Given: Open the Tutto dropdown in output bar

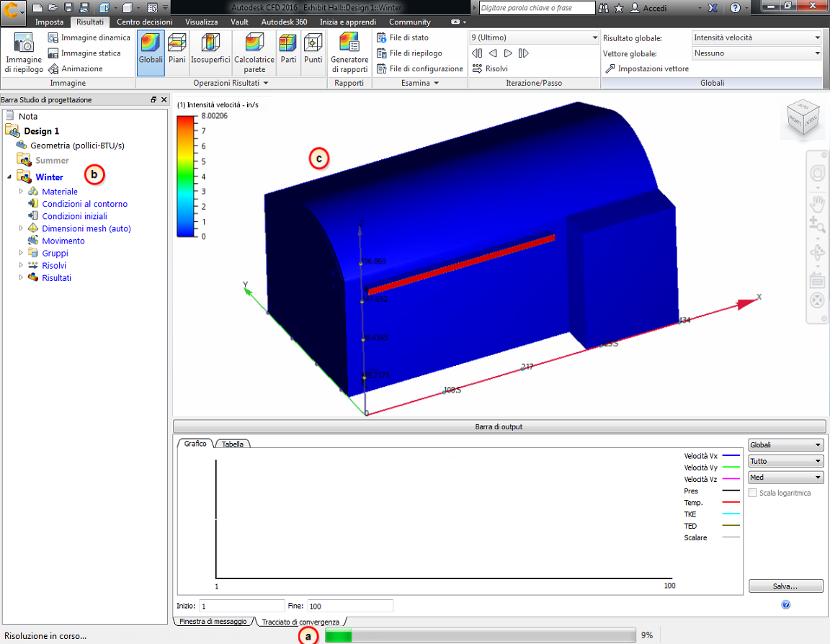Looking at the screenshot, I should (x=785, y=461).
